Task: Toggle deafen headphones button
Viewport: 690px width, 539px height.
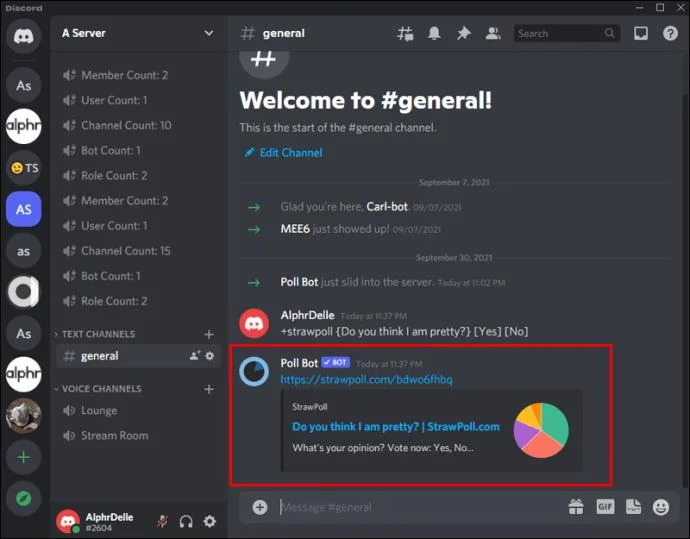Action: pyautogui.click(x=186, y=521)
